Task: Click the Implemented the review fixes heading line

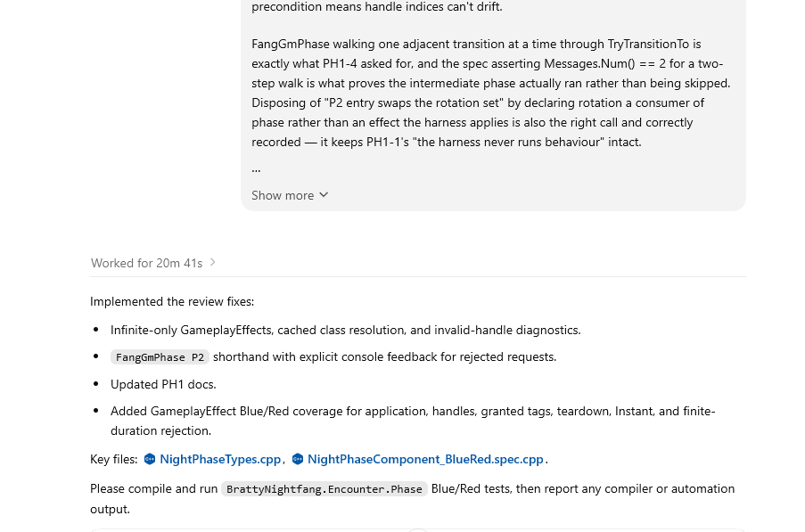Action: 172,302
